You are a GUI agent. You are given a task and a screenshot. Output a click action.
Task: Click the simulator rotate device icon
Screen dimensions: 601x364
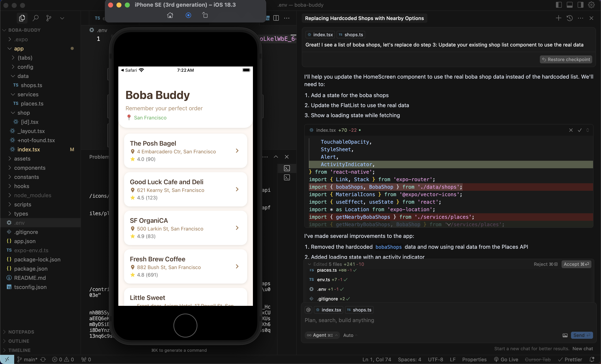pos(205,15)
